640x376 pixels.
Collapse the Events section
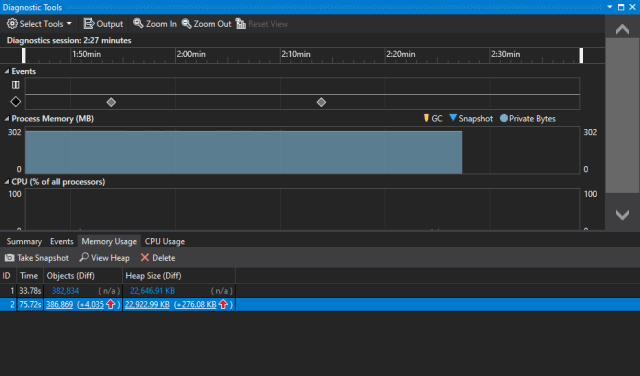pos(7,71)
